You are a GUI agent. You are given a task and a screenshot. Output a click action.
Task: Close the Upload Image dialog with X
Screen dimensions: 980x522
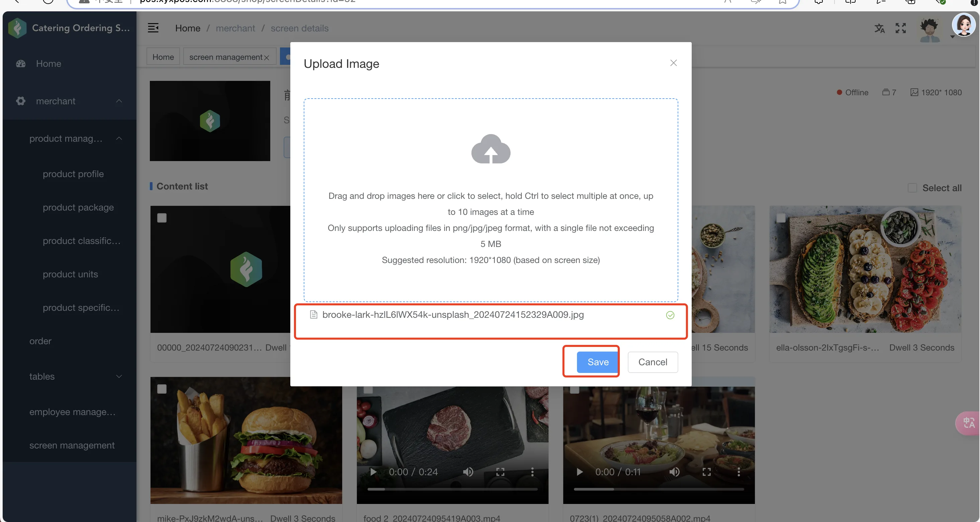click(x=673, y=63)
